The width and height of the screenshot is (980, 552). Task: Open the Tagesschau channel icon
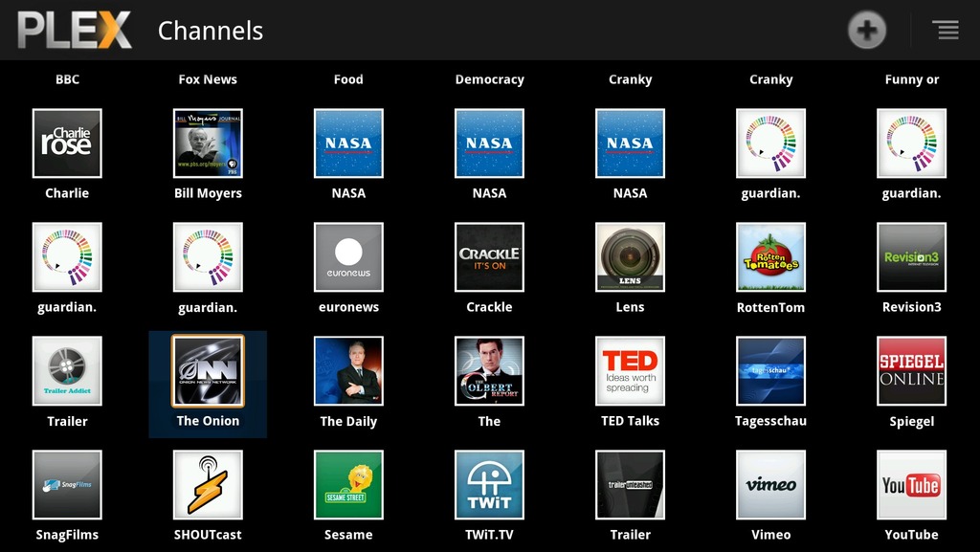point(770,371)
